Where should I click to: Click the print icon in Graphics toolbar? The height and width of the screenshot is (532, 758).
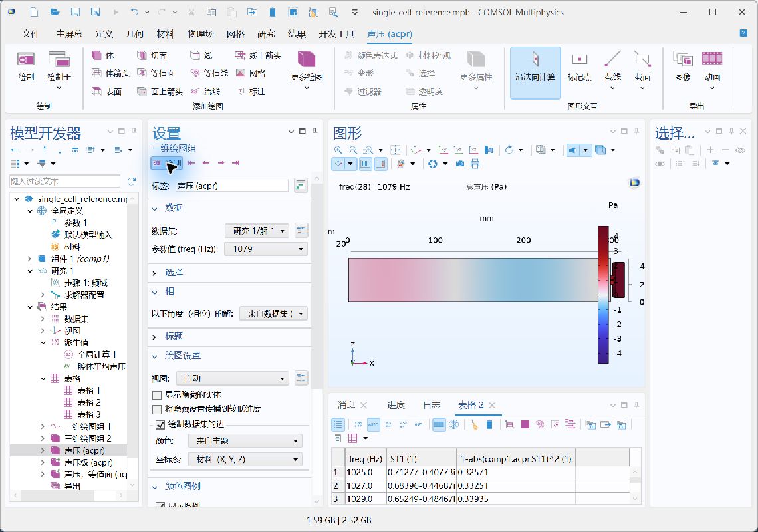(x=475, y=164)
